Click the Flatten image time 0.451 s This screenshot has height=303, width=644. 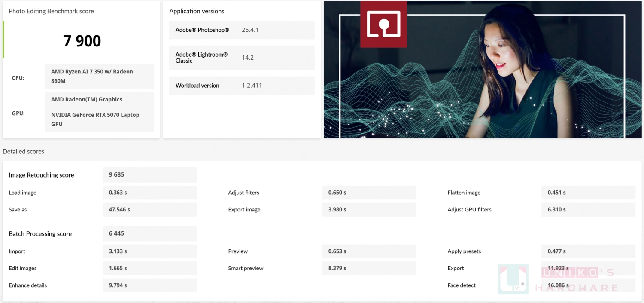tap(588, 193)
